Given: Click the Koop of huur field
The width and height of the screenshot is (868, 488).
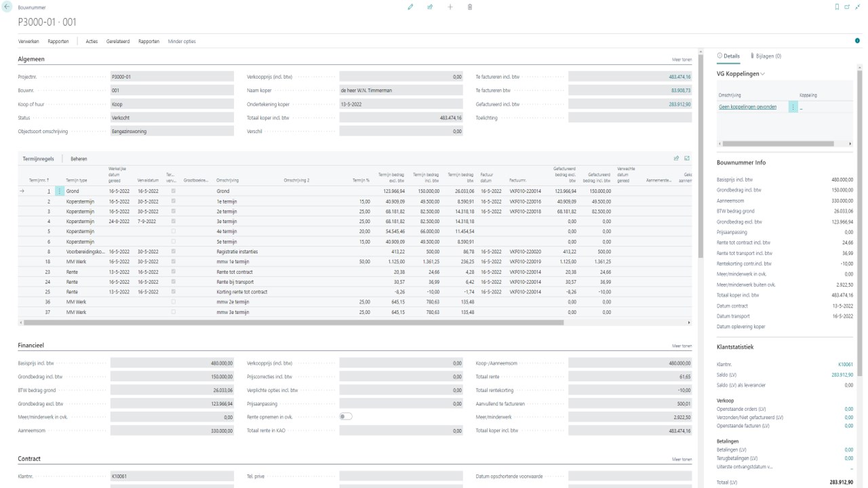Looking at the screenshot, I should tap(172, 104).
